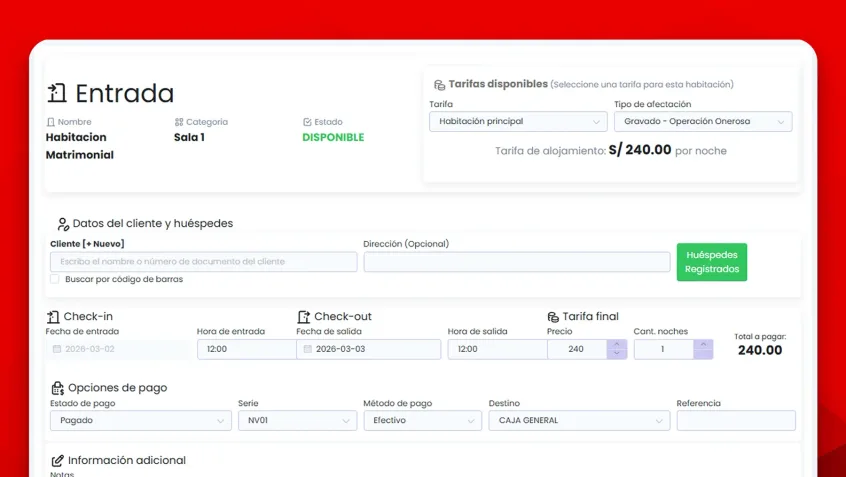This screenshot has height=477, width=846.
Task: Click Huéspedes Registrados green button
Action: [712, 262]
